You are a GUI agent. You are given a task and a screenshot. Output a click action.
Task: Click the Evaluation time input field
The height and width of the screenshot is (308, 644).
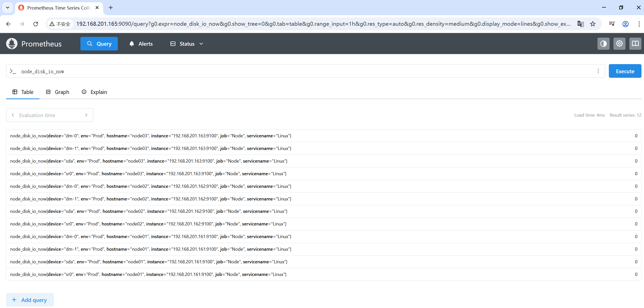point(50,115)
